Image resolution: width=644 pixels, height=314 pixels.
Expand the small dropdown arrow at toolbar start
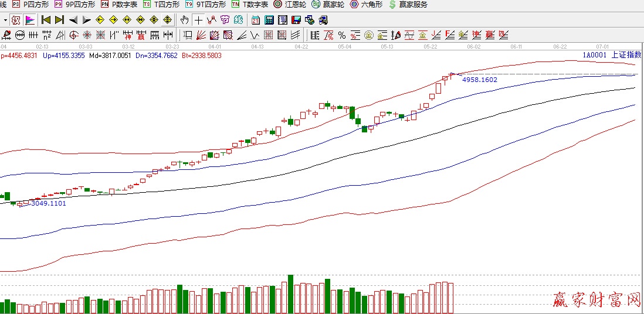[5, 20]
